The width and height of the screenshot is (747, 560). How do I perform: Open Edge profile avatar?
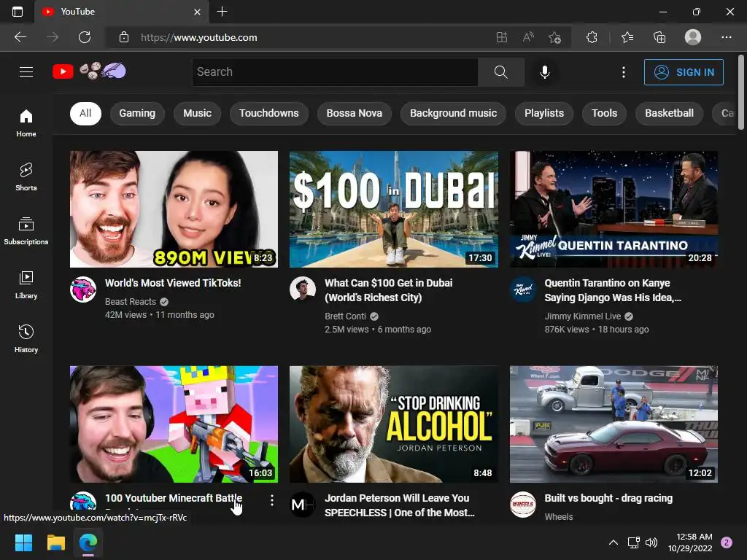click(693, 37)
